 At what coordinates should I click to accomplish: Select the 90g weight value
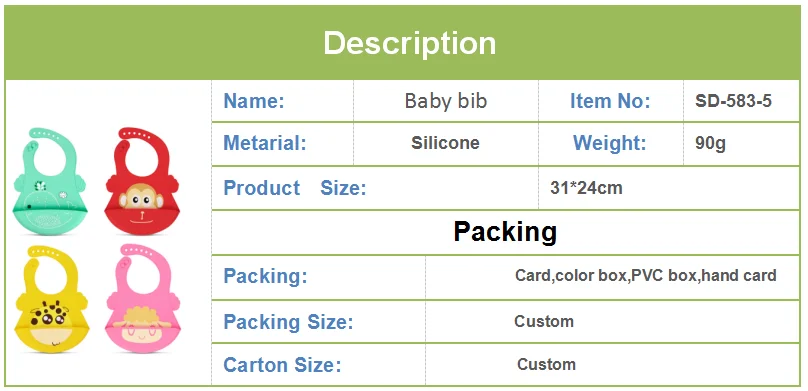click(710, 143)
